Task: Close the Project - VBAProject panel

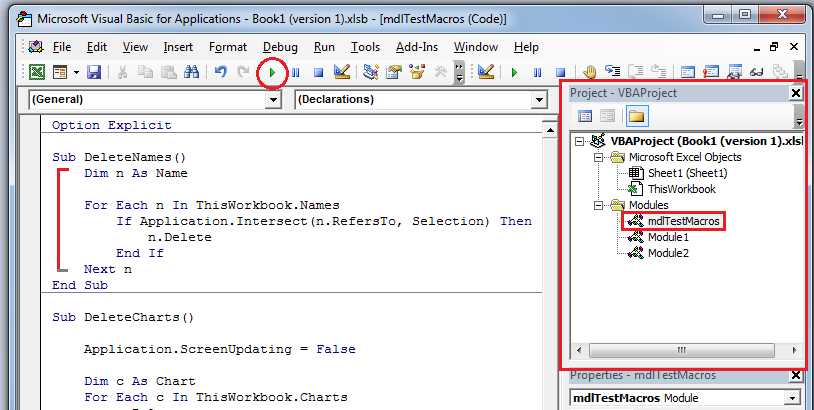Action: pyautogui.click(x=795, y=93)
